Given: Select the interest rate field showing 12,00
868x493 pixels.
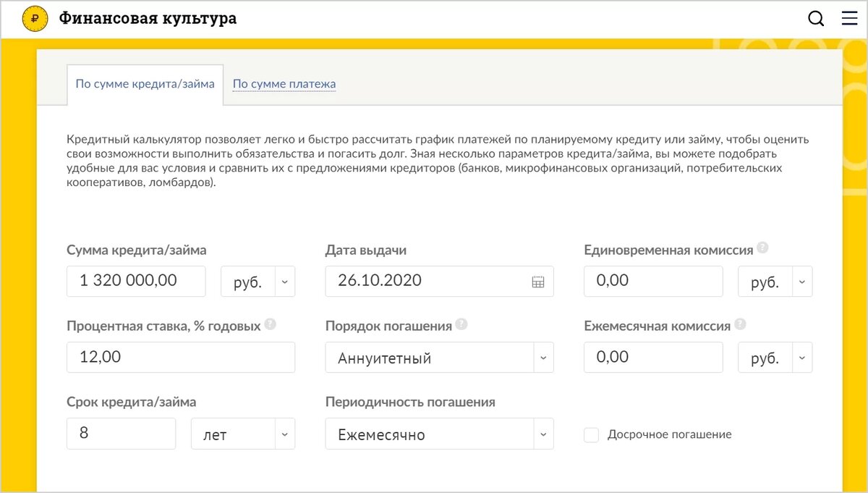Looking at the screenshot, I should tap(181, 357).
